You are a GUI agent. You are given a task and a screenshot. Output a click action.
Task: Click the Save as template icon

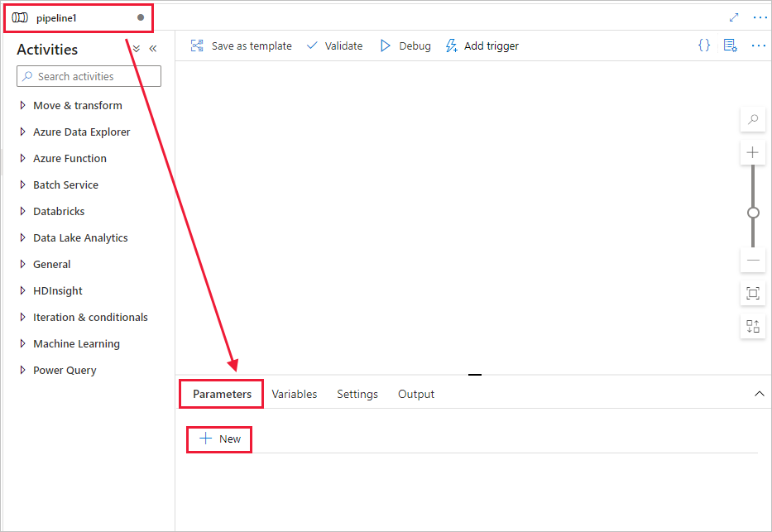pyautogui.click(x=197, y=46)
